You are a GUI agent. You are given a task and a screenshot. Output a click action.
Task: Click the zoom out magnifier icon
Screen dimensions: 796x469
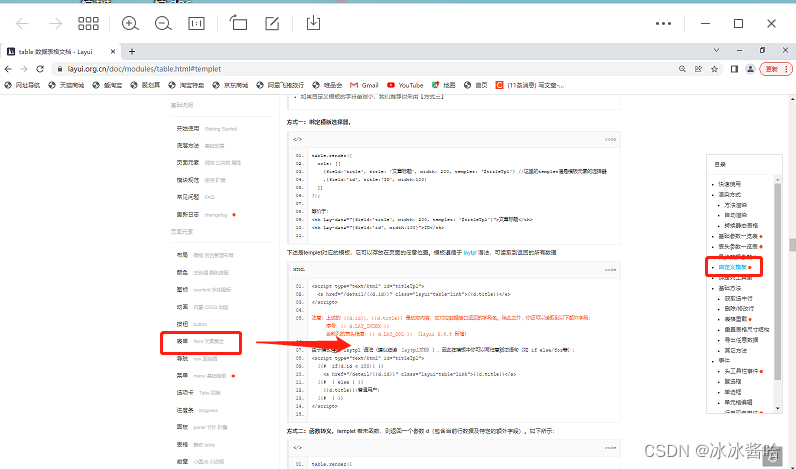(x=163, y=23)
